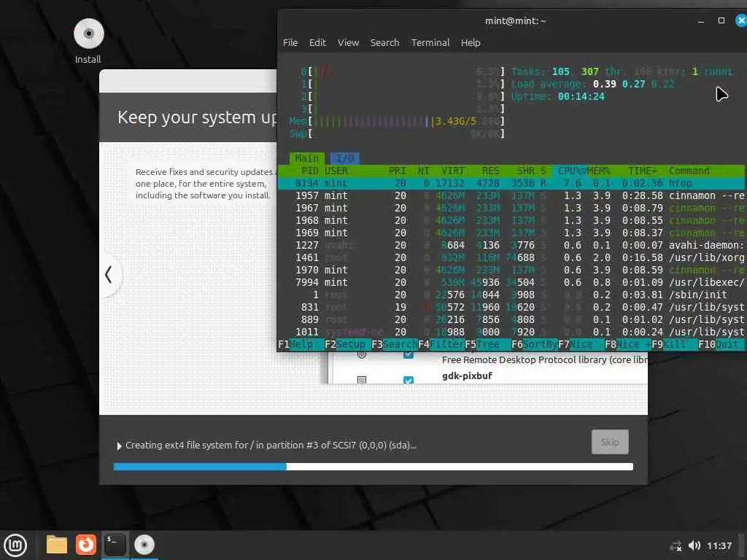Sort htop by RES column
The width and height of the screenshot is (747, 560).
(490, 171)
